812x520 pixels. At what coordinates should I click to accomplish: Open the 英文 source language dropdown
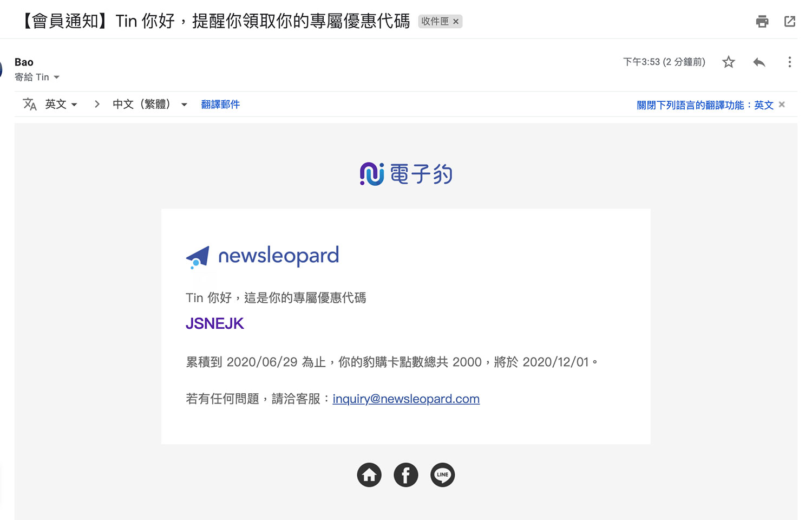point(61,104)
